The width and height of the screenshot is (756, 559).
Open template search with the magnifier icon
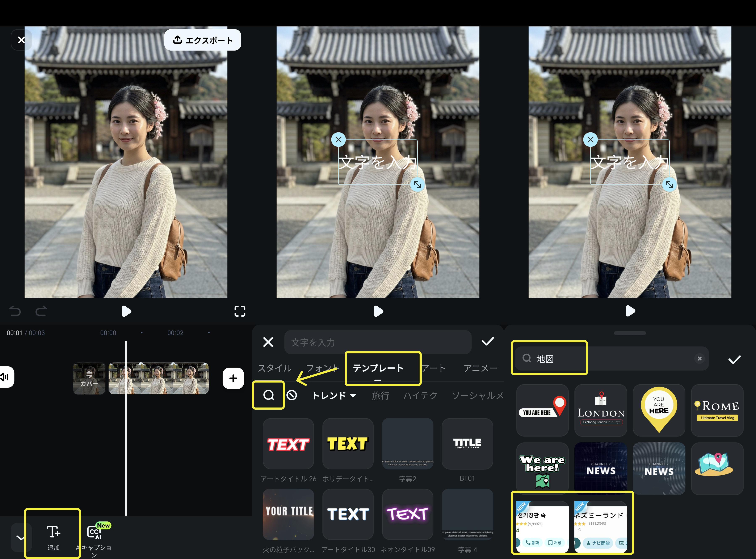tap(268, 395)
